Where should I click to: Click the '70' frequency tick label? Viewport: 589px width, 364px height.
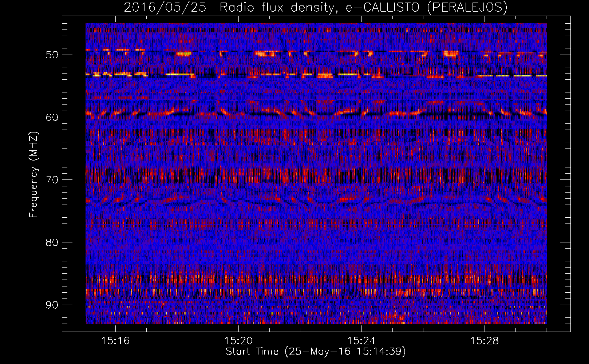coord(52,180)
